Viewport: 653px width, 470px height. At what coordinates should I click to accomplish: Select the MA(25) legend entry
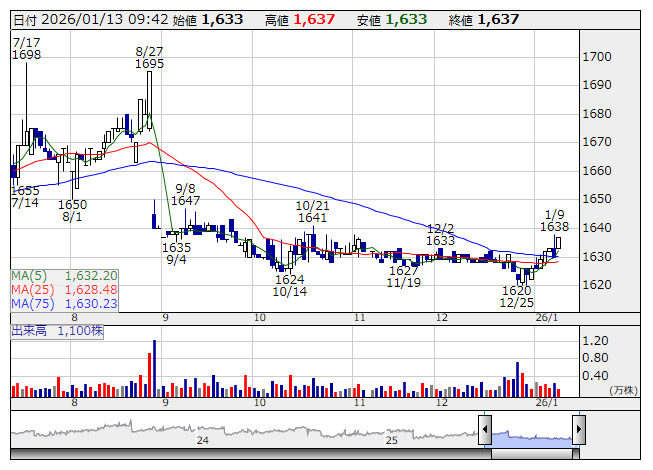(x=65, y=289)
